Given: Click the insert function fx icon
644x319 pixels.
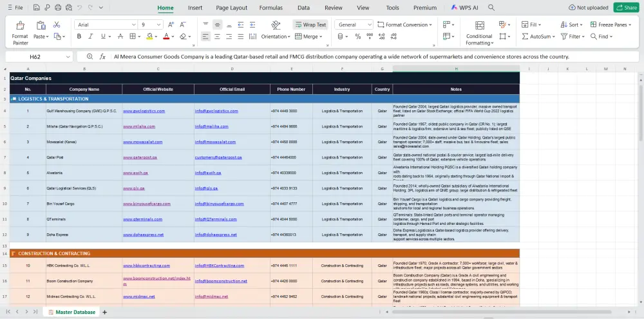Looking at the screenshot, I should pyautogui.click(x=102, y=57).
